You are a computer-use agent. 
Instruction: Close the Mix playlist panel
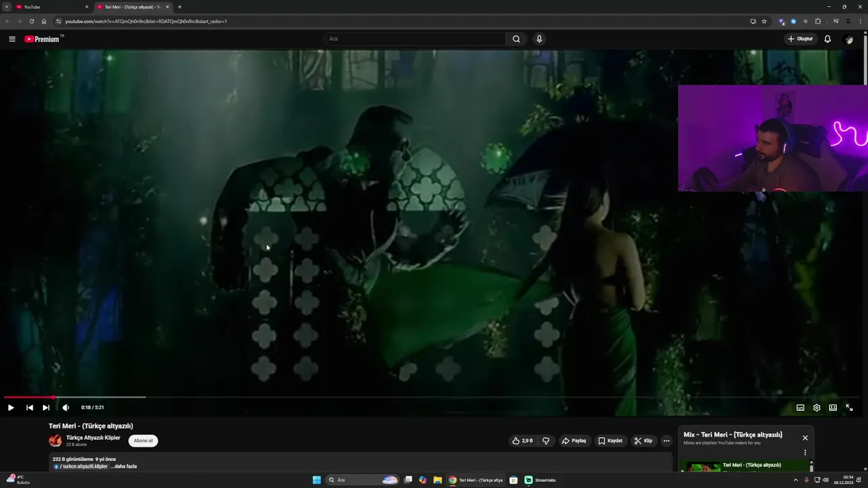coord(805,438)
